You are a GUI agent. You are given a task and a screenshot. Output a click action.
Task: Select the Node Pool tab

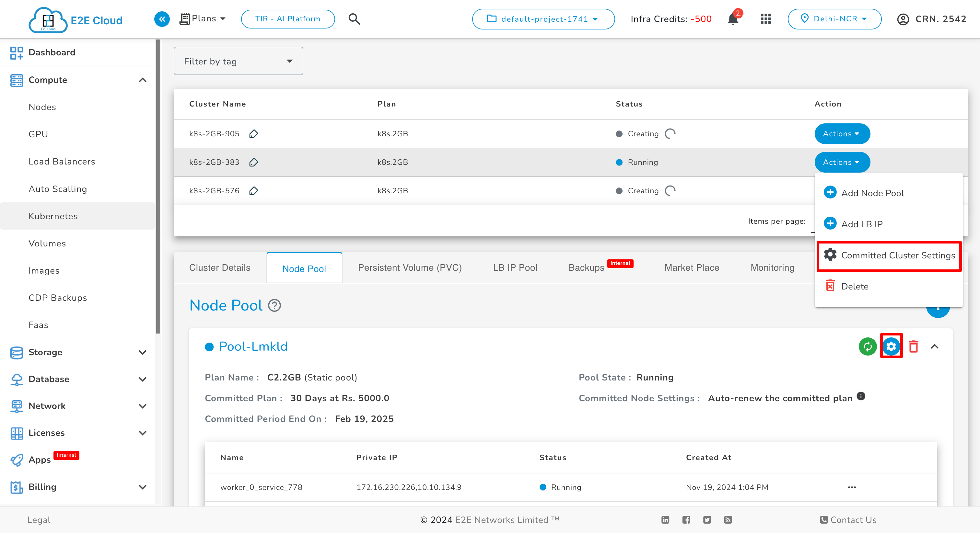tap(304, 268)
